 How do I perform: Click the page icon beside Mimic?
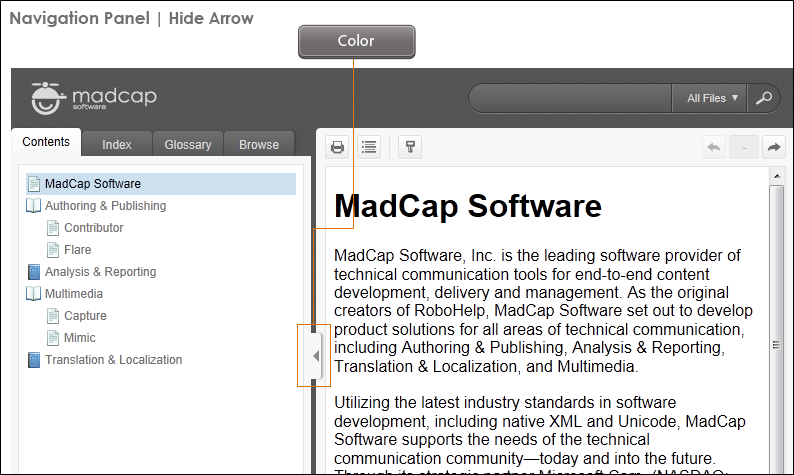[x=53, y=338]
